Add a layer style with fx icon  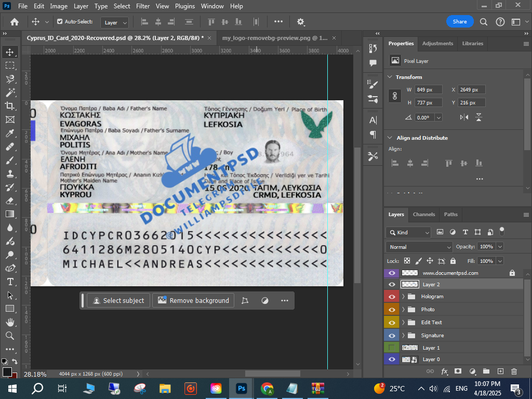444,371
